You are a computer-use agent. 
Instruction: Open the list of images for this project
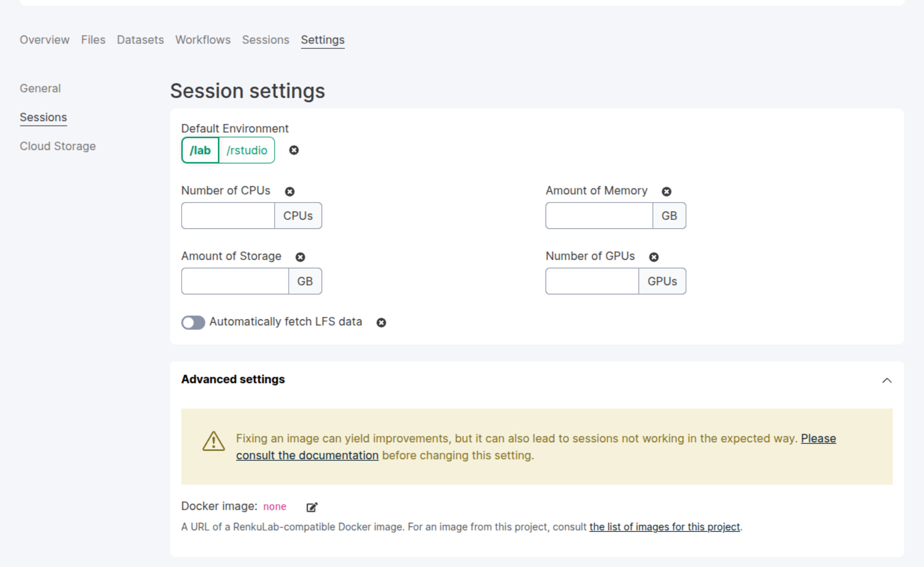664,527
